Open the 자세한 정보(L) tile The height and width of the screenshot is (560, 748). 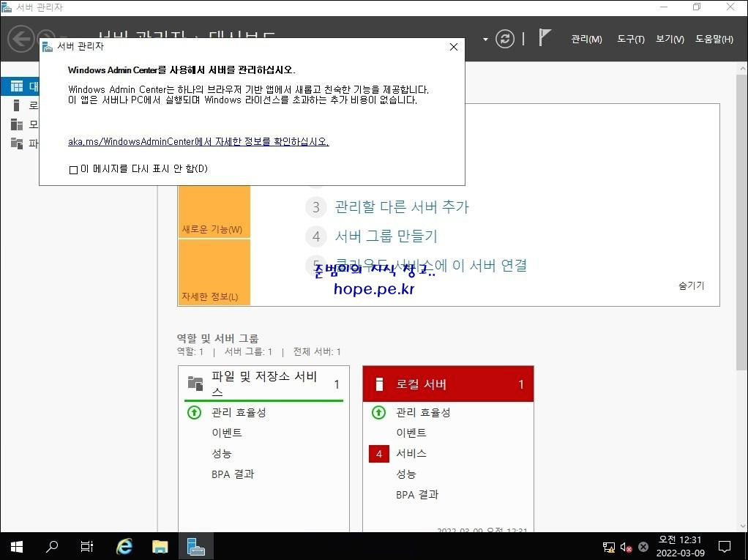pyautogui.click(x=214, y=272)
